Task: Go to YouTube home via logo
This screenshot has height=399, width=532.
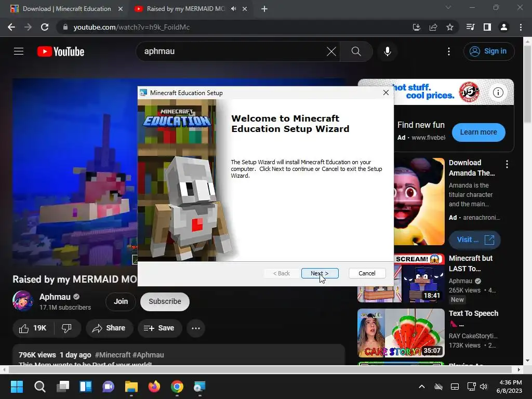Action: pos(61,51)
